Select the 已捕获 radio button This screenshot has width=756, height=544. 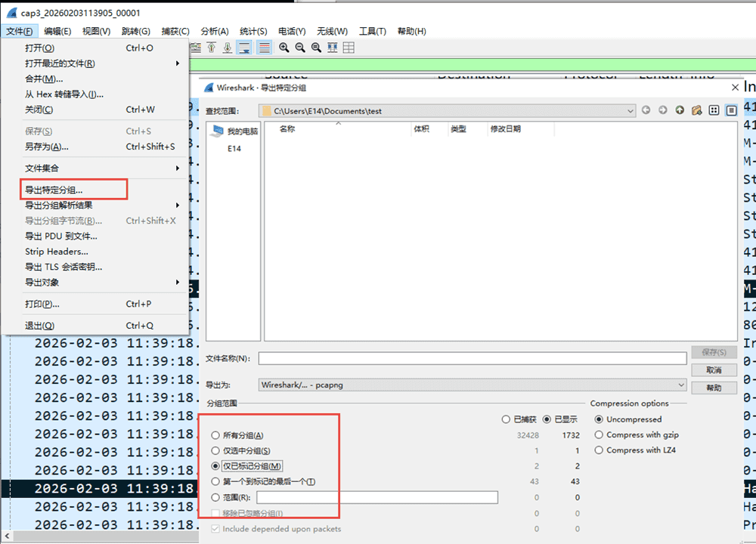[506, 419]
